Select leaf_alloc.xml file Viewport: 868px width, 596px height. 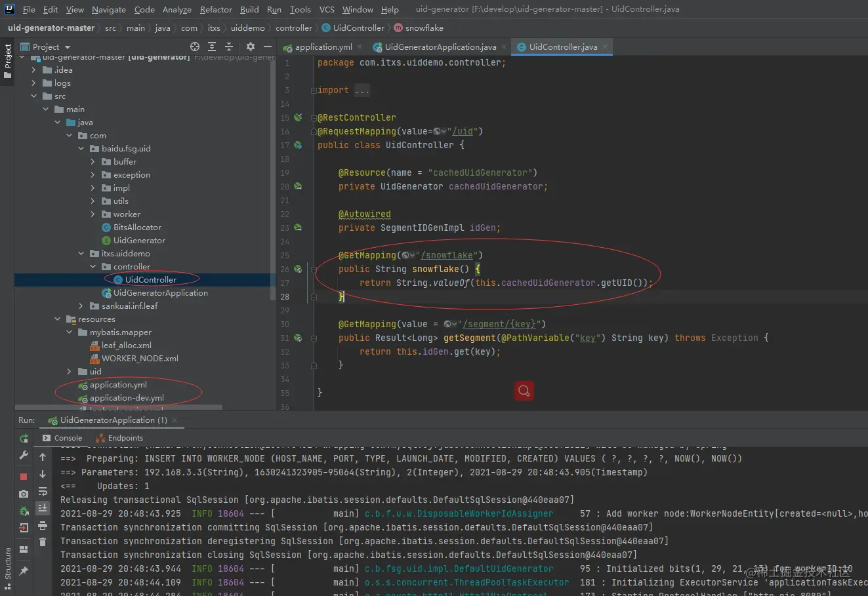(x=127, y=345)
